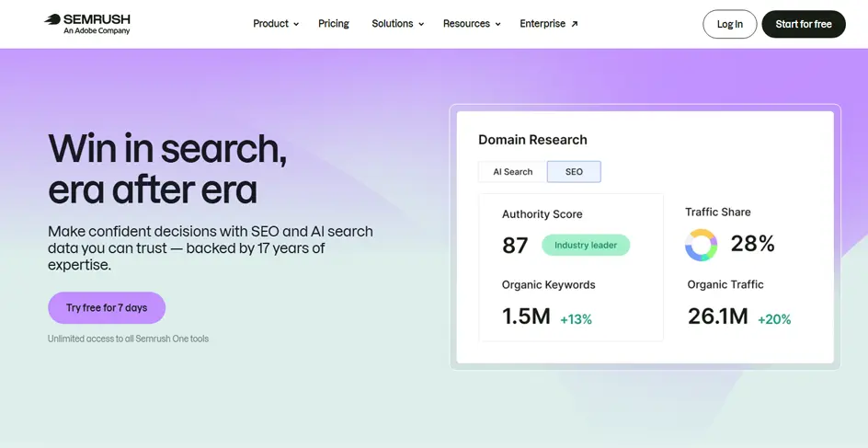
Task: Go to the Pricing page
Action: click(333, 24)
